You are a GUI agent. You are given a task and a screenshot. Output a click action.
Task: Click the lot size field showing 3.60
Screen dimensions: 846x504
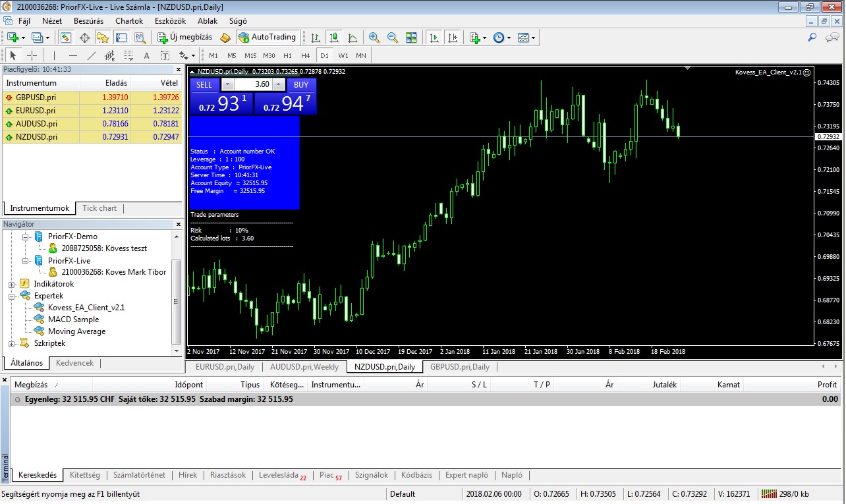[253, 84]
